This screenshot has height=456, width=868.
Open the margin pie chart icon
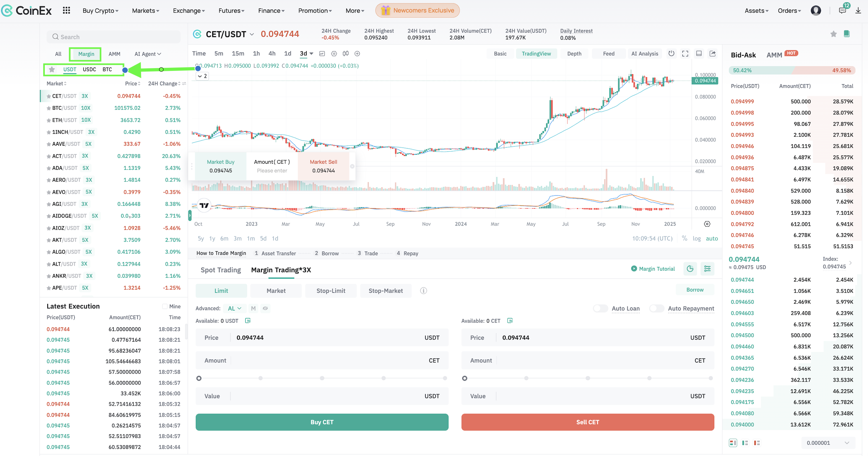tap(690, 269)
